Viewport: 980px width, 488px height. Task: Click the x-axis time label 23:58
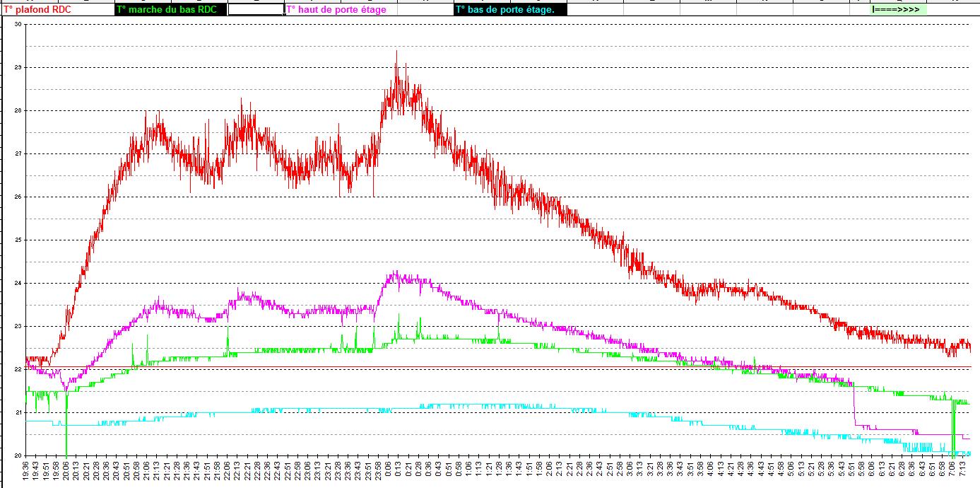(377, 470)
